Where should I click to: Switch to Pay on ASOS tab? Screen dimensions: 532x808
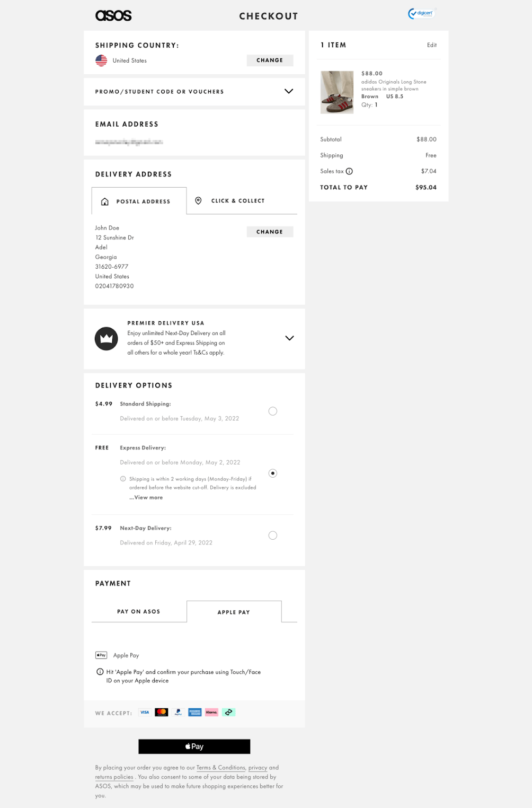(139, 612)
